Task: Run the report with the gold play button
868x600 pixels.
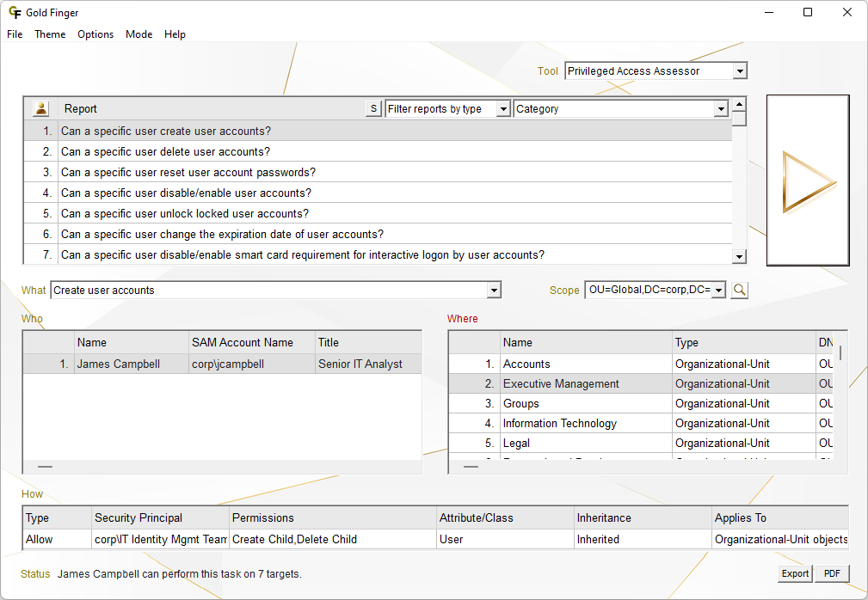Action: [x=808, y=181]
